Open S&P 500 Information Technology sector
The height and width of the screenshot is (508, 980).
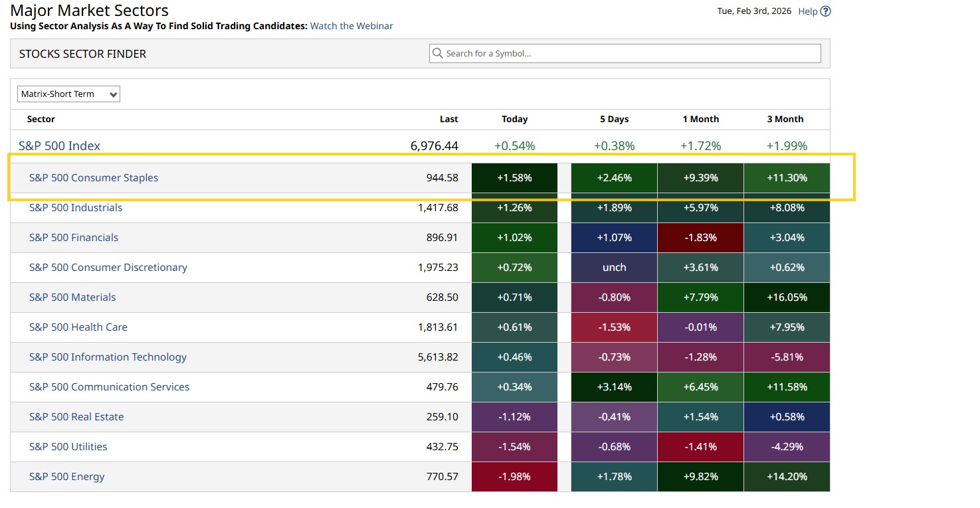point(108,357)
